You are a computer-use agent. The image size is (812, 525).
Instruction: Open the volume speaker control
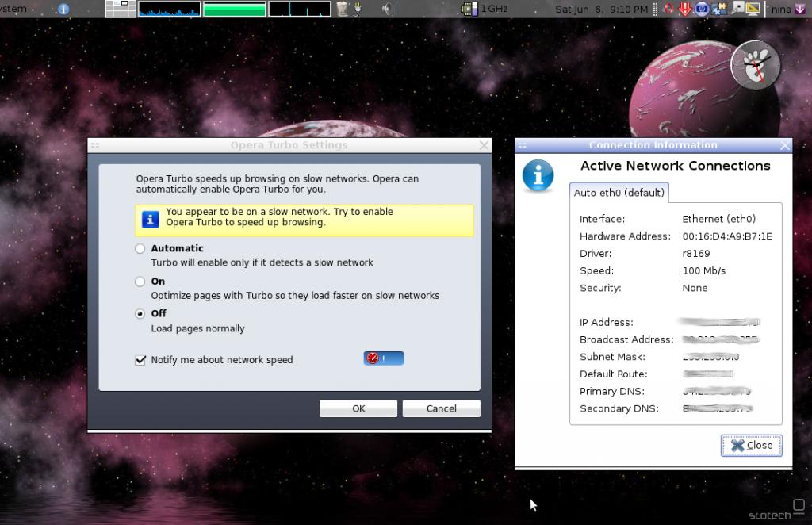[387, 9]
